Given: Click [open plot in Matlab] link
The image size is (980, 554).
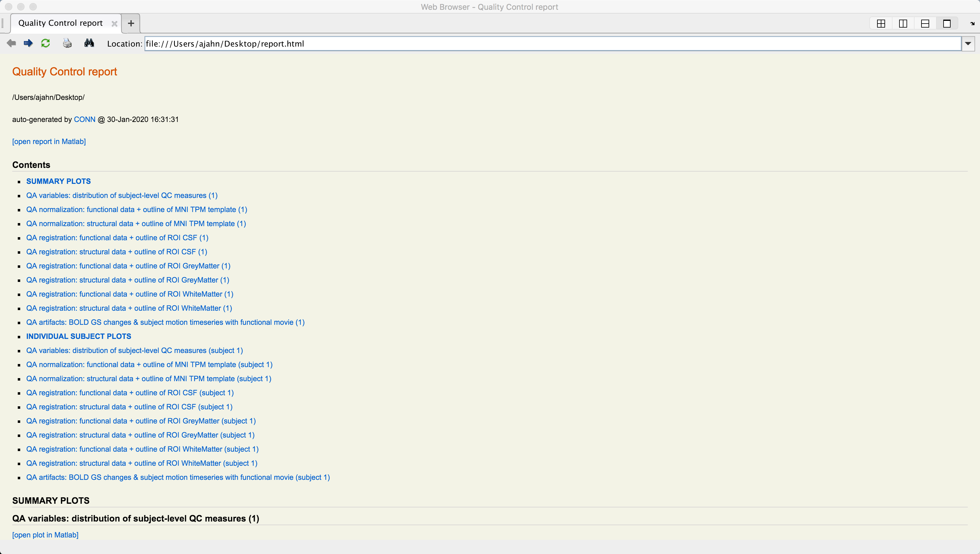Looking at the screenshot, I should tap(45, 535).
